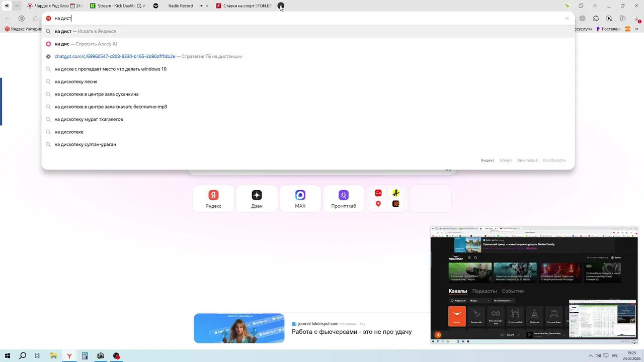644x362 pixels.
Task: Open the map pin icon in folder tile
Action: [378, 204]
